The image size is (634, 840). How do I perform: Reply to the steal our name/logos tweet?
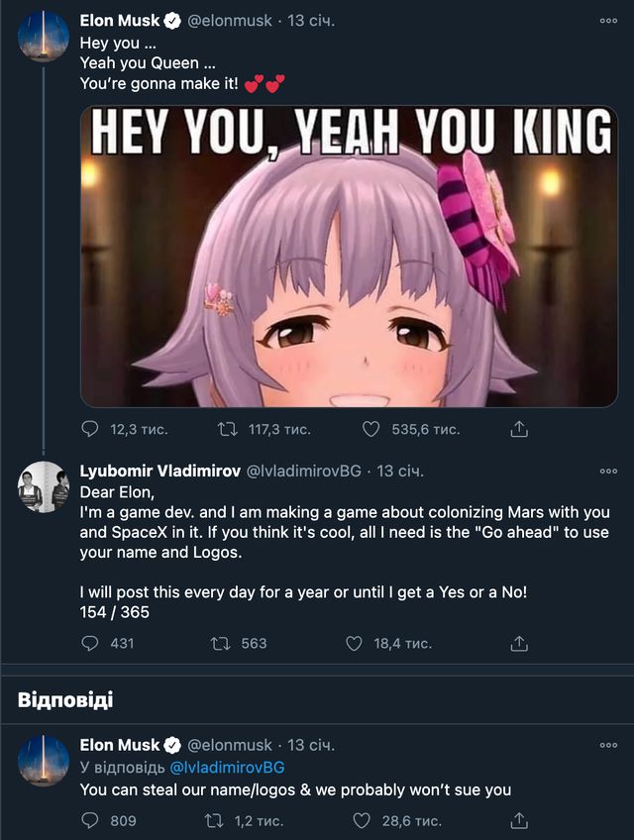pyautogui.click(x=90, y=820)
